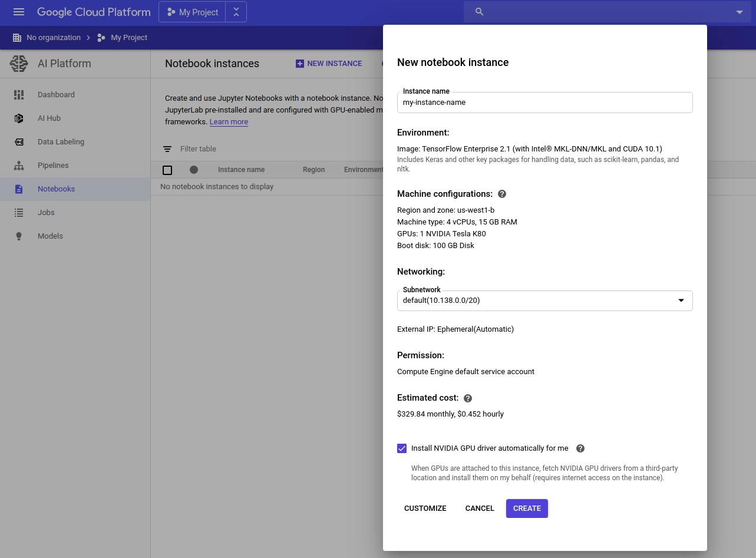Image resolution: width=756 pixels, height=558 pixels.
Task: Click the Jobs list icon in sidebar
Action: [x=19, y=213]
